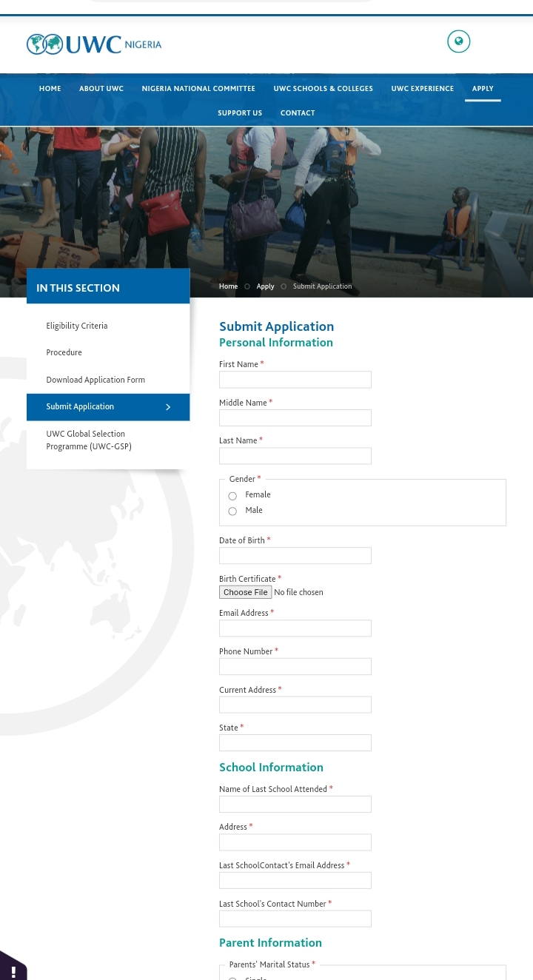533x980 pixels.
Task: Click the Submit Application chevron arrow
Action: [x=168, y=407]
